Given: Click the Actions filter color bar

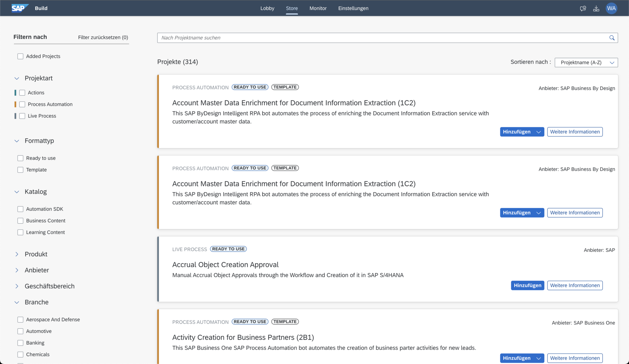Looking at the screenshot, I should [15, 92].
